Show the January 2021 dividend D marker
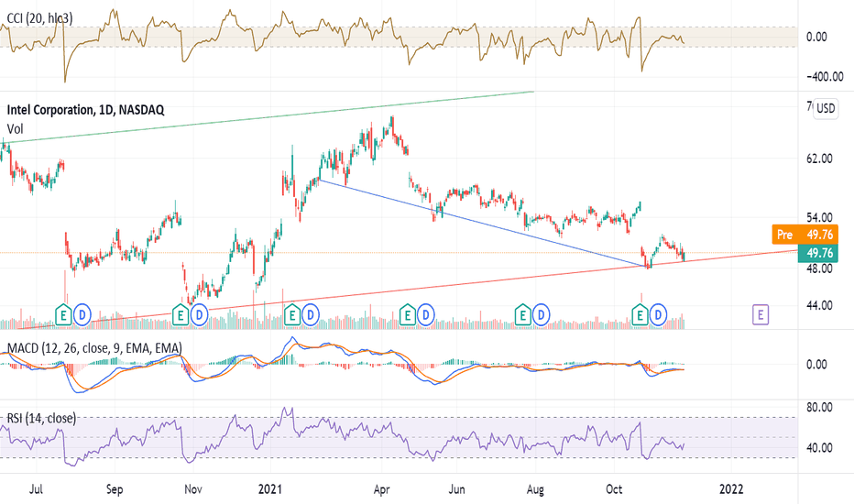Screen dimensions: 854x504 [311, 314]
